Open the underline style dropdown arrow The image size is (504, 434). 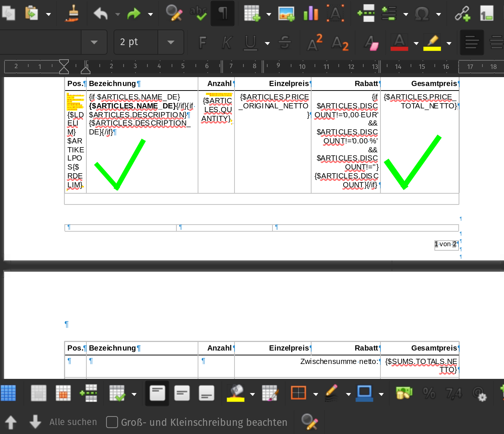(x=267, y=43)
